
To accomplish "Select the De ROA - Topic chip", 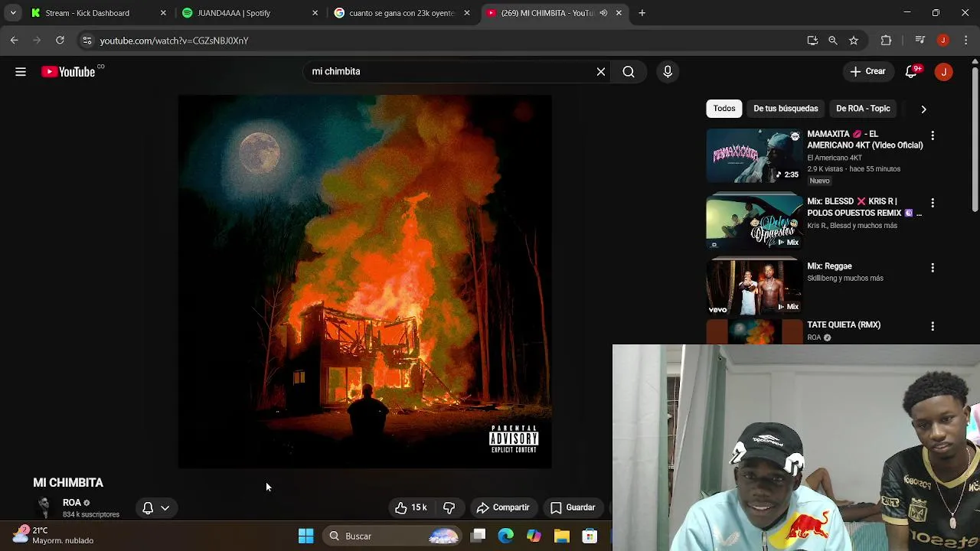I will coord(863,109).
